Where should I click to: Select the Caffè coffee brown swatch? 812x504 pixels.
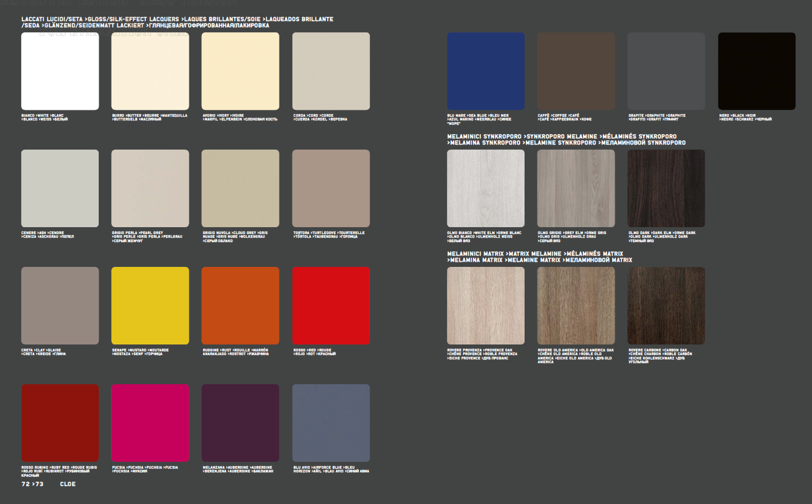(x=575, y=71)
